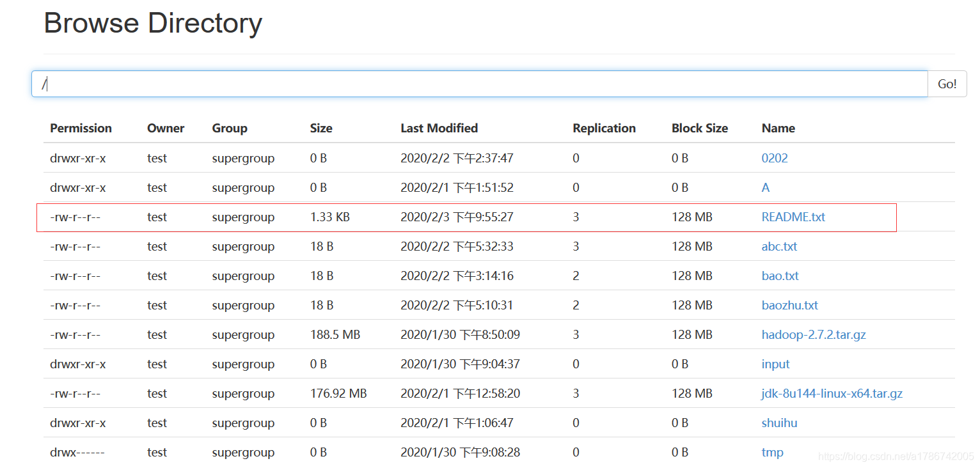Click the Go! button
The image size is (980, 468).
coord(947,84)
